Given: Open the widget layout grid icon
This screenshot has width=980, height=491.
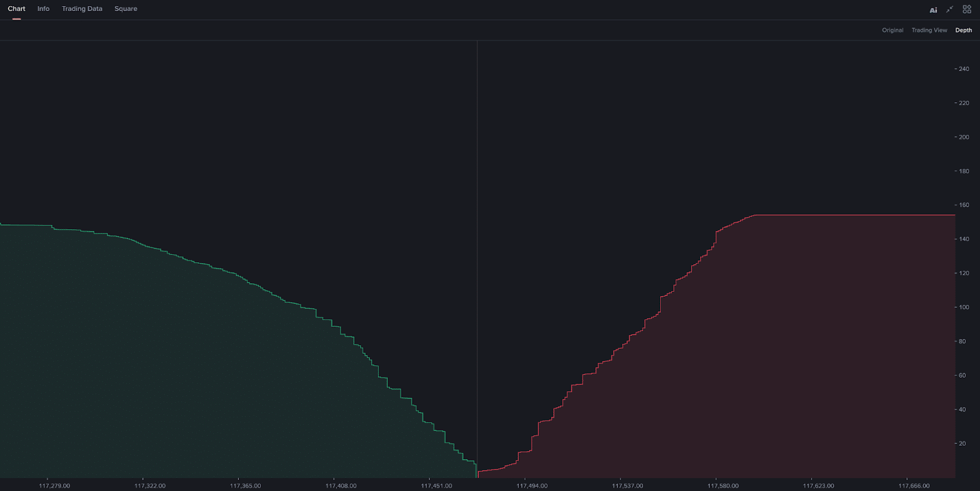Looking at the screenshot, I should pos(967,9).
